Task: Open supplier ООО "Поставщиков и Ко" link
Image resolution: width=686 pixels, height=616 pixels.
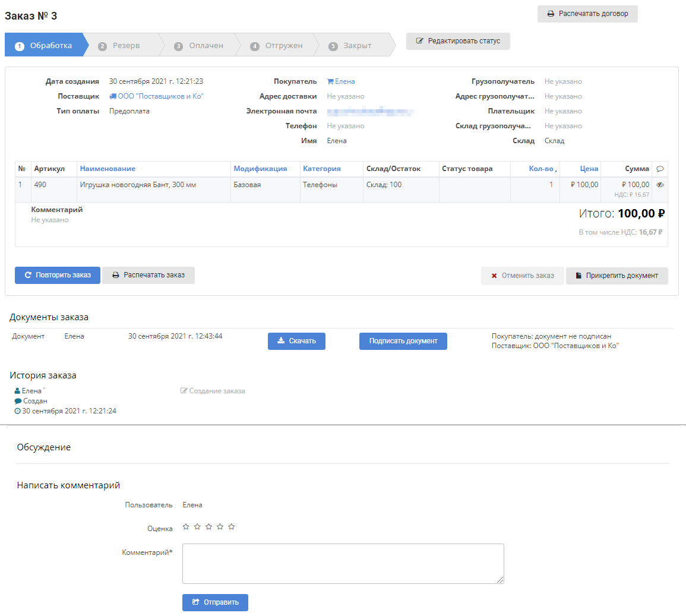Action: pos(160,96)
